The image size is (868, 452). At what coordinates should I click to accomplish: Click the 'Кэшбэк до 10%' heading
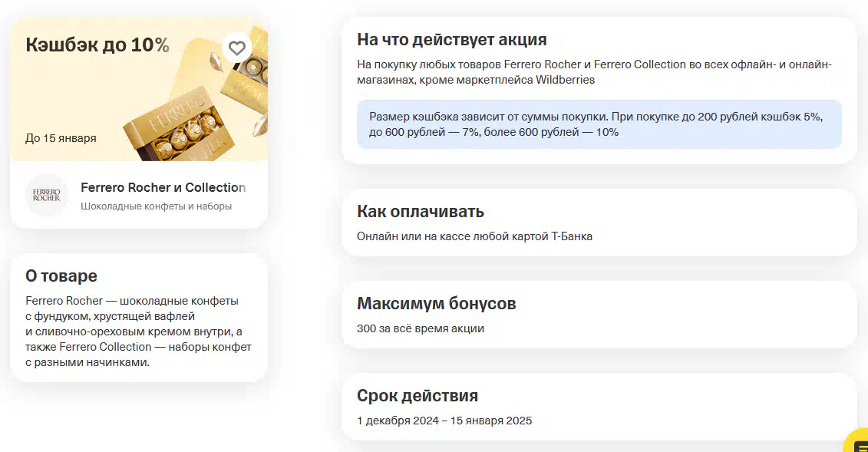click(97, 45)
